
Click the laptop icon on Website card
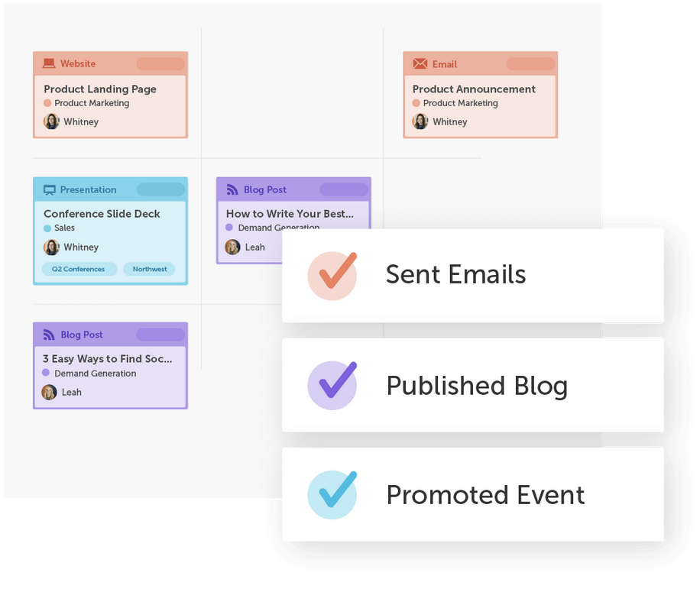coord(49,64)
